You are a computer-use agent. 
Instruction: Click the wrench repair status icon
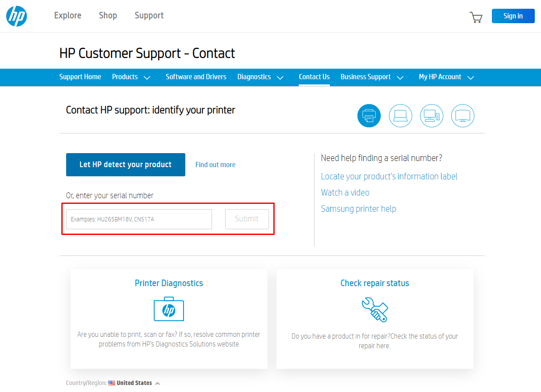(x=375, y=309)
